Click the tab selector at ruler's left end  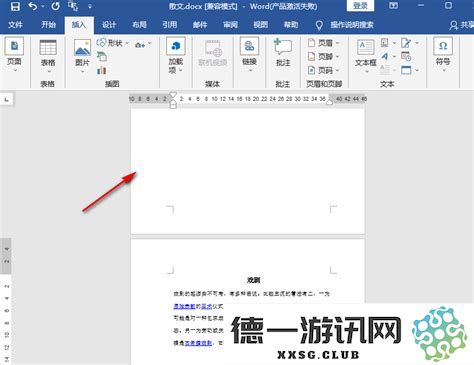click(x=7, y=99)
